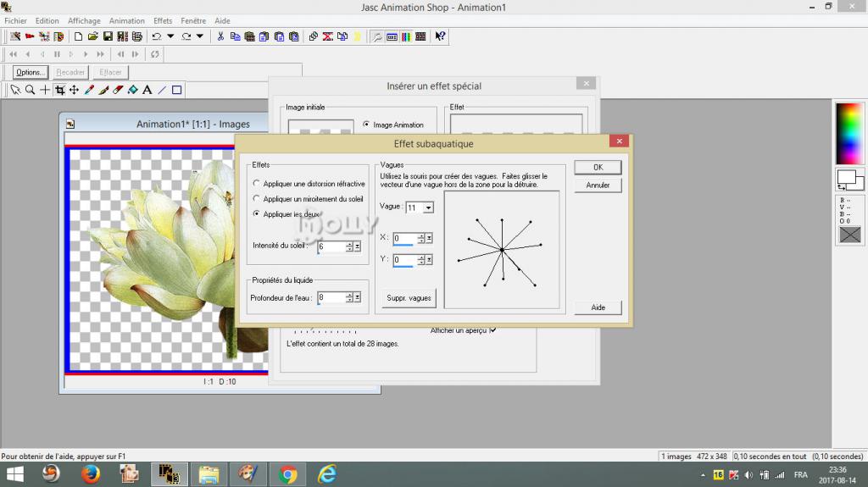Toggle the 'Afficher un aperçu' checkbox

492,330
